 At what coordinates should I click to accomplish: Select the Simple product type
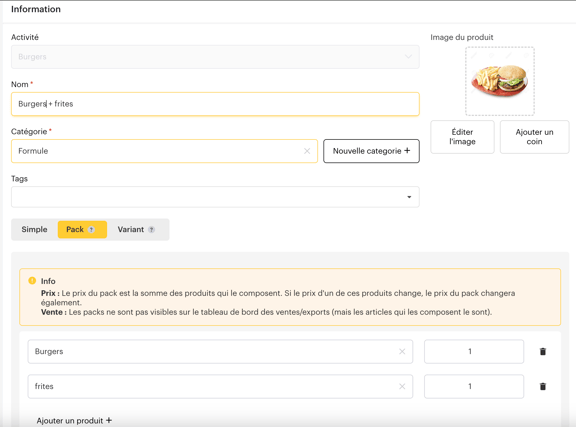point(34,230)
